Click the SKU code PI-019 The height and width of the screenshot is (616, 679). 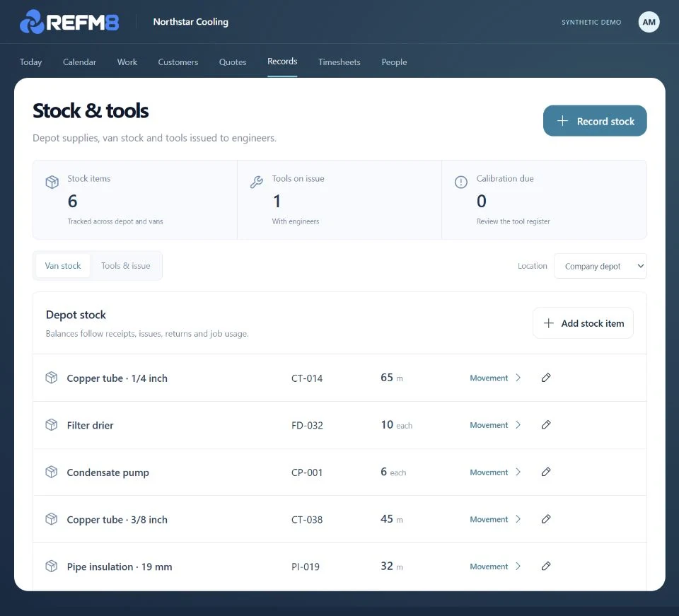click(306, 566)
